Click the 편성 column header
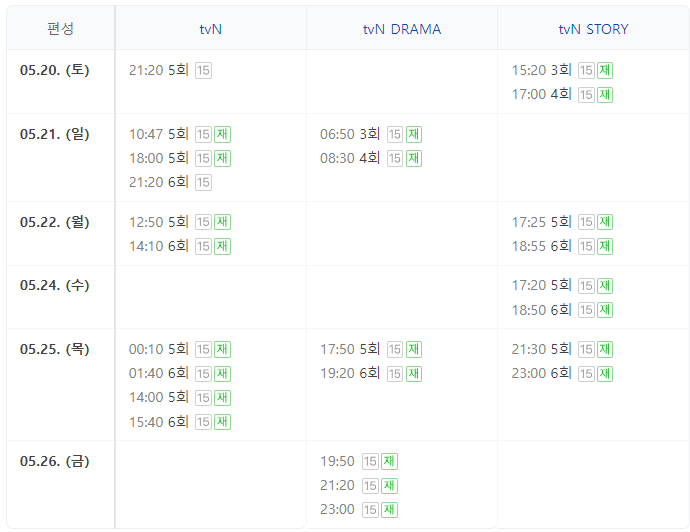The height and width of the screenshot is (532, 690). [60, 29]
